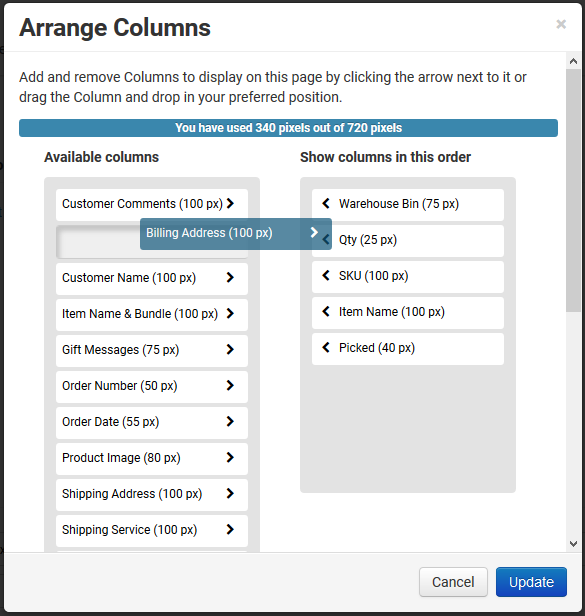Click the pixels used progress bar
The width and height of the screenshot is (585, 616).
click(x=288, y=128)
